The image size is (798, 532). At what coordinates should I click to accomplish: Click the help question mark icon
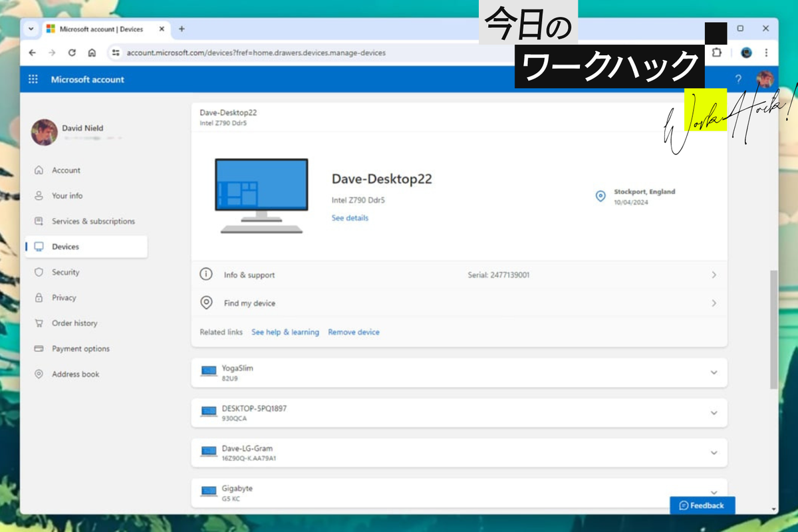click(x=738, y=80)
